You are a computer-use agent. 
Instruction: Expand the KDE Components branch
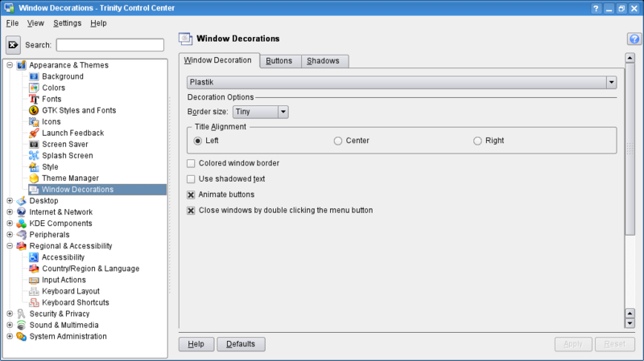tap(10, 224)
